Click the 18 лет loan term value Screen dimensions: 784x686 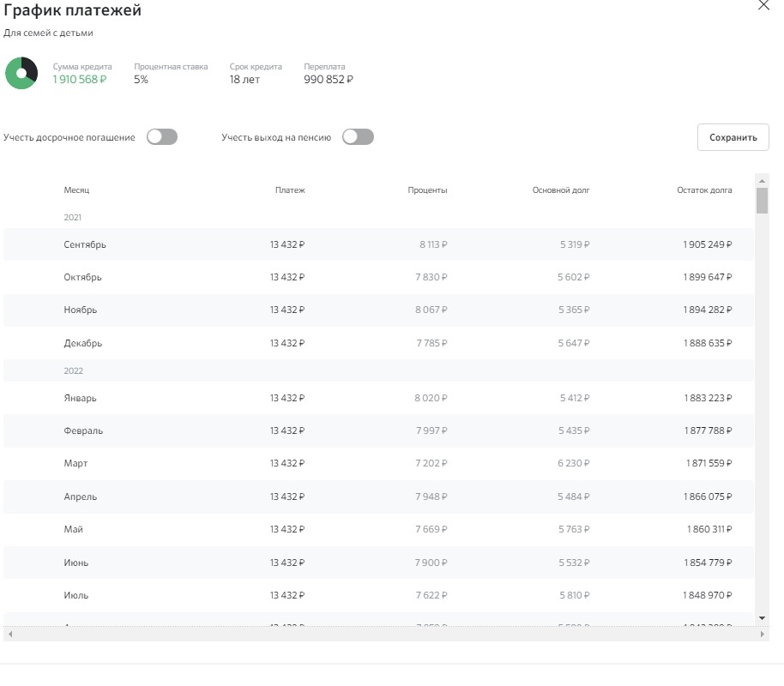244,80
